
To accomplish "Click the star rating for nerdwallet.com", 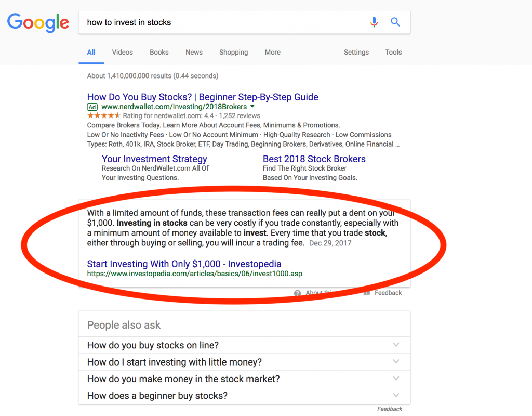I will pyautogui.click(x=104, y=116).
